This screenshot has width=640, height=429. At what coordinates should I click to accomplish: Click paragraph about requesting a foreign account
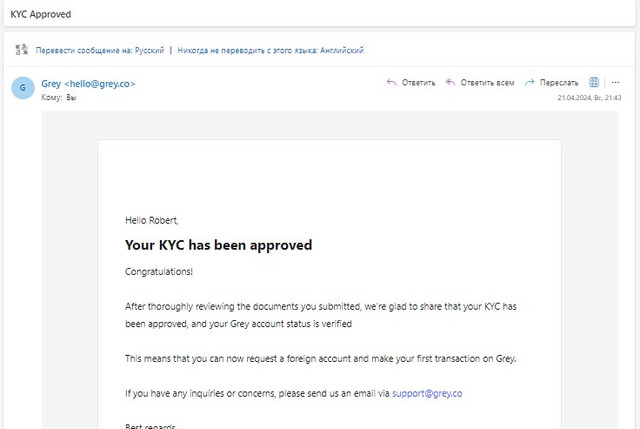[319, 359]
